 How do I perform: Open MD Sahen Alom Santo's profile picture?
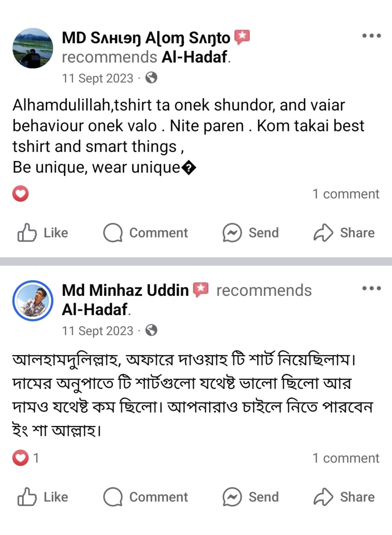(x=33, y=48)
